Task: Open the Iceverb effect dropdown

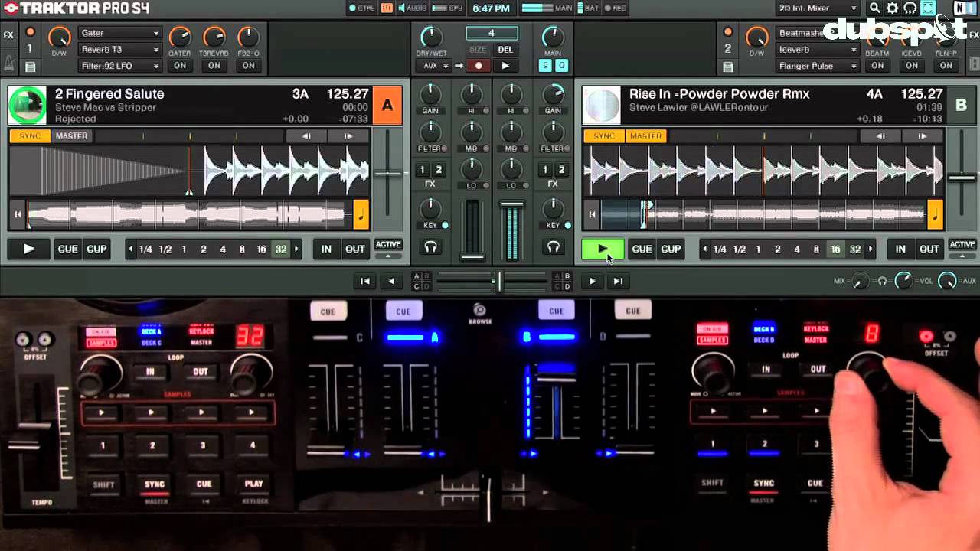Action: tap(818, 50)
